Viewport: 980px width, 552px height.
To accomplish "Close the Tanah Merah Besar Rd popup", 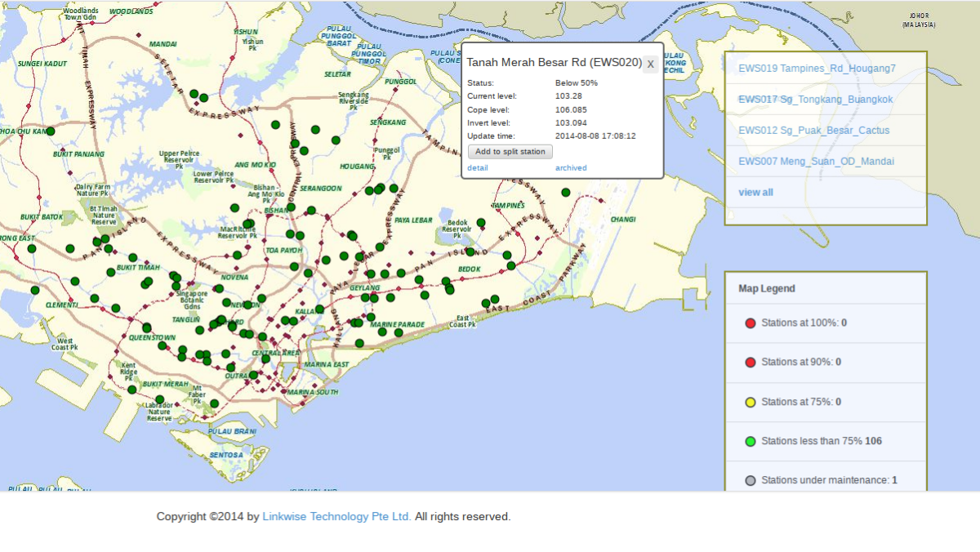I will 651,64.
